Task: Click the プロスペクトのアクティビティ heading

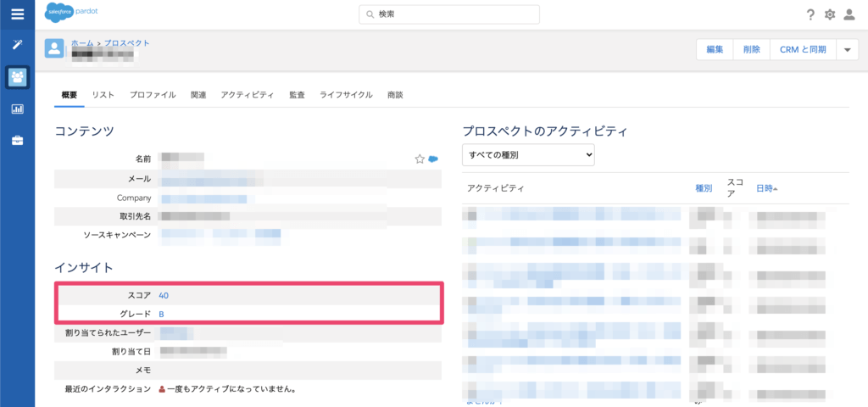Action: (545, 131)
